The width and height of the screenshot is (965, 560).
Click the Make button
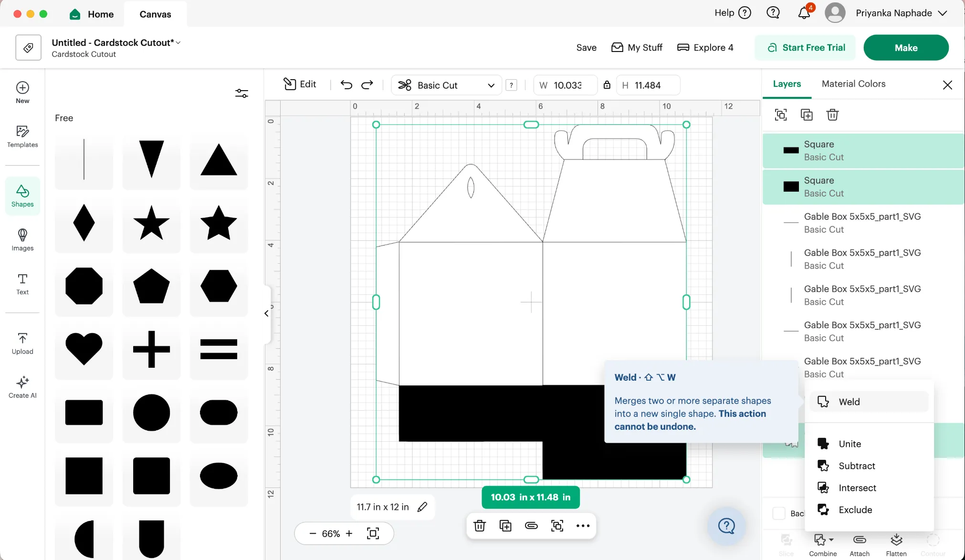point(906,48)
